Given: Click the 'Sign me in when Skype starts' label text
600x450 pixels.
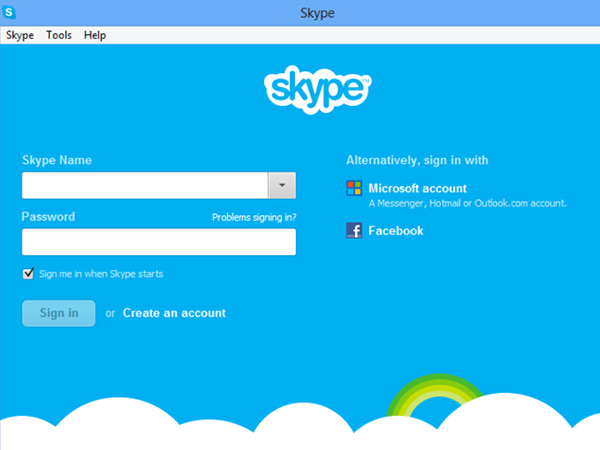Looking at the screenshot, I should click(x=100, y=273).
